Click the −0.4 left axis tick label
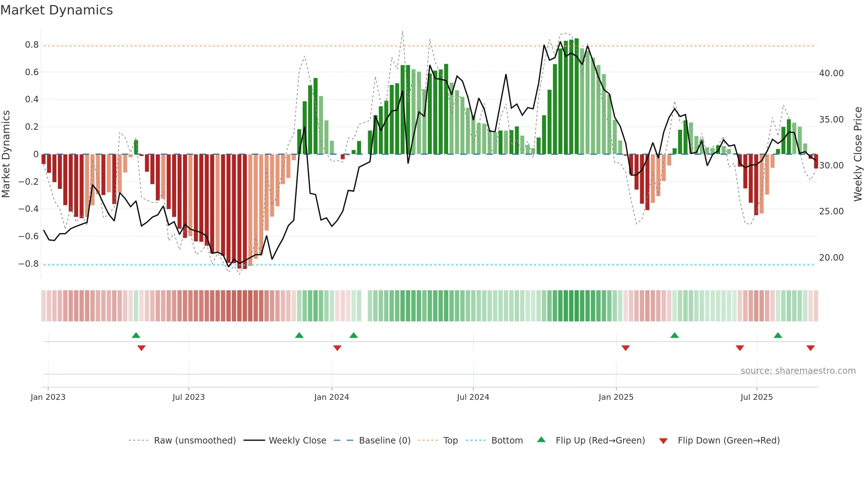Viewport: 868px width, 488px height. click(29, 209)
